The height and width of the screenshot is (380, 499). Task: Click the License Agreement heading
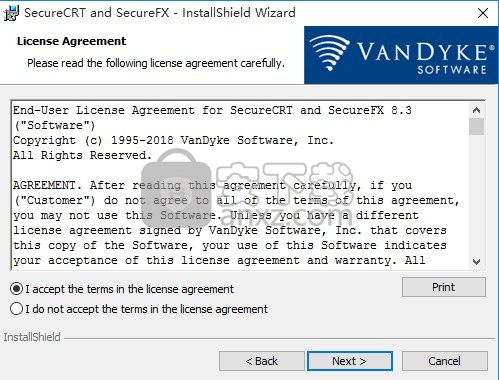tap(71, 41)
